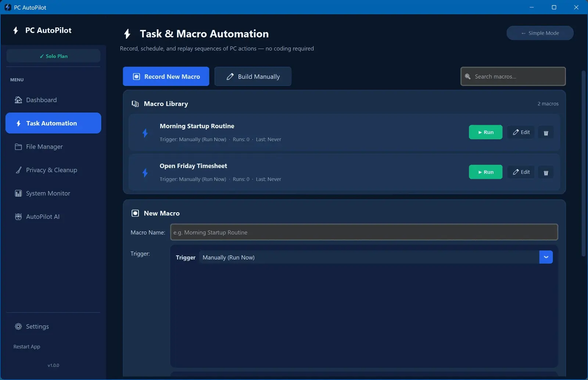Click the Task Automation lightning icon

[x=18, y=123]
